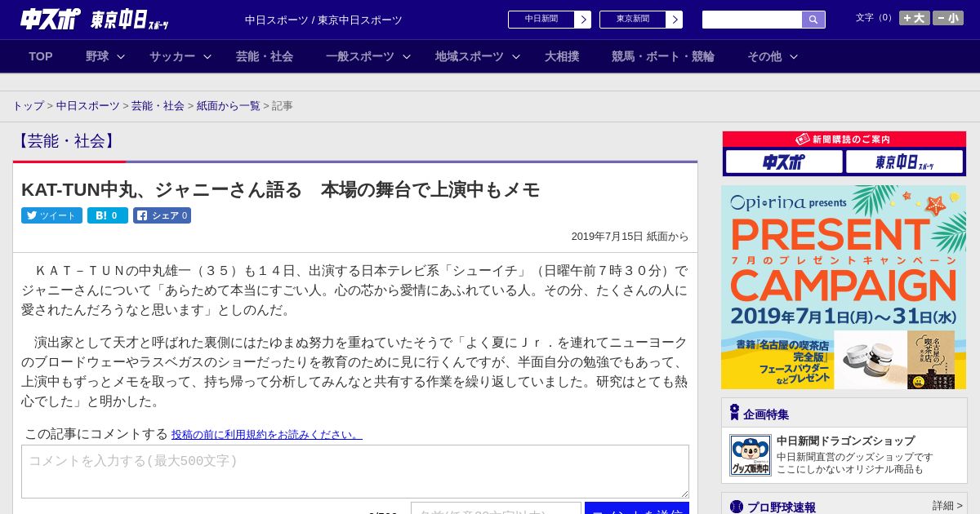The width and height of the screenshot is (980, 514).
Task: Go to TOP menu item
Action: pyautogui.click(x=41, y=56)
